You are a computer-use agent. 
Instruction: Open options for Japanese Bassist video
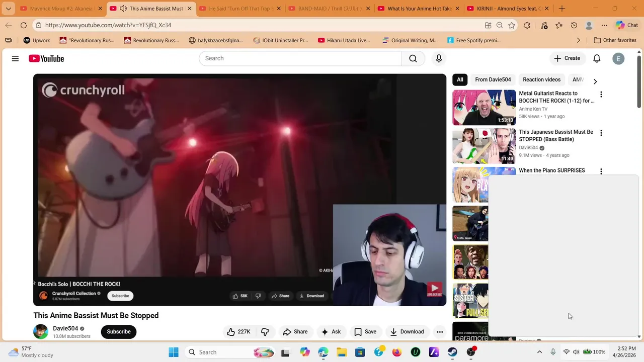[x=601, y=133]
